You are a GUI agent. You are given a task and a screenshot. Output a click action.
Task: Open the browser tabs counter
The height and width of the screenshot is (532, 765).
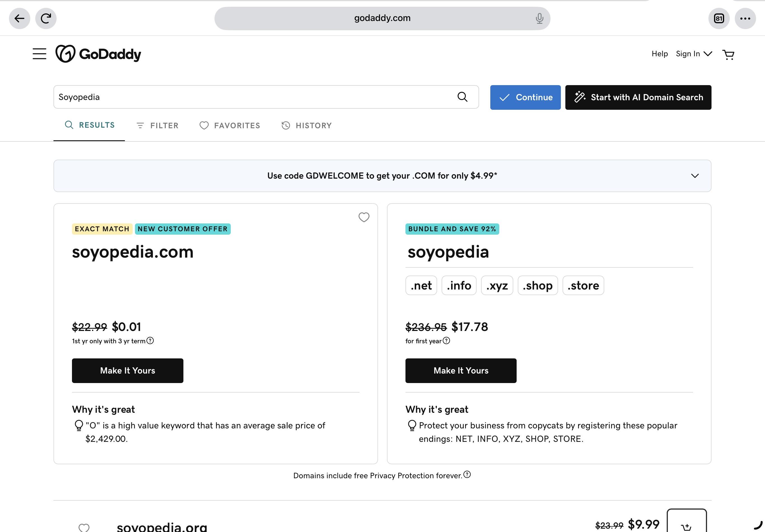coord(719,18)
